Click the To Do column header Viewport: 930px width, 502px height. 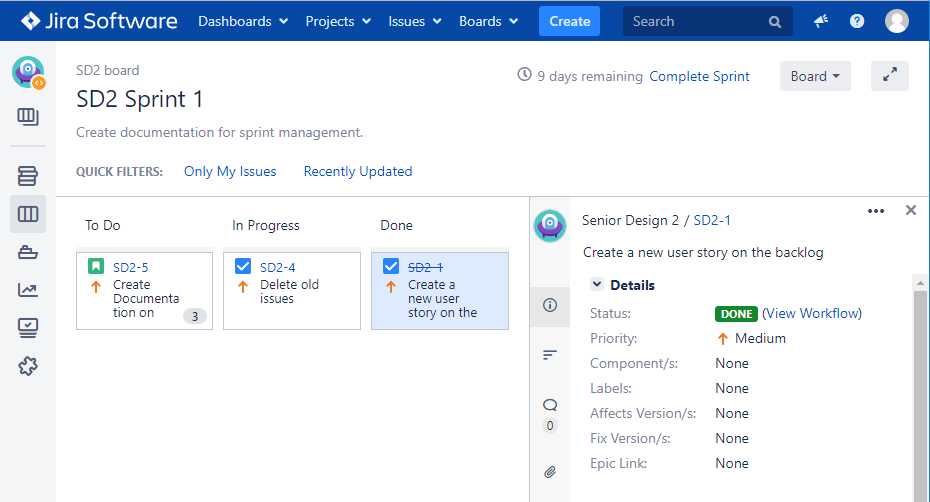(x=103, y=225)
